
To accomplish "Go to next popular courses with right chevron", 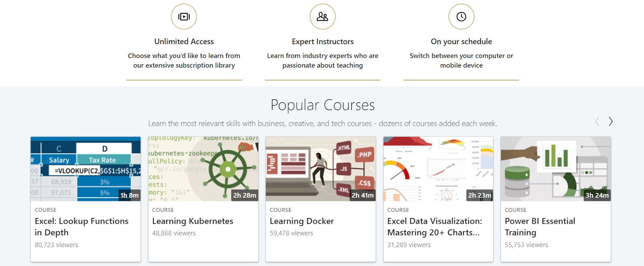I will coord(611,121).
